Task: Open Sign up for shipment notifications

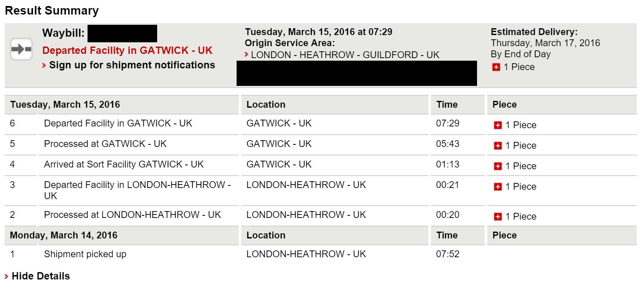Action: point(132,65)
